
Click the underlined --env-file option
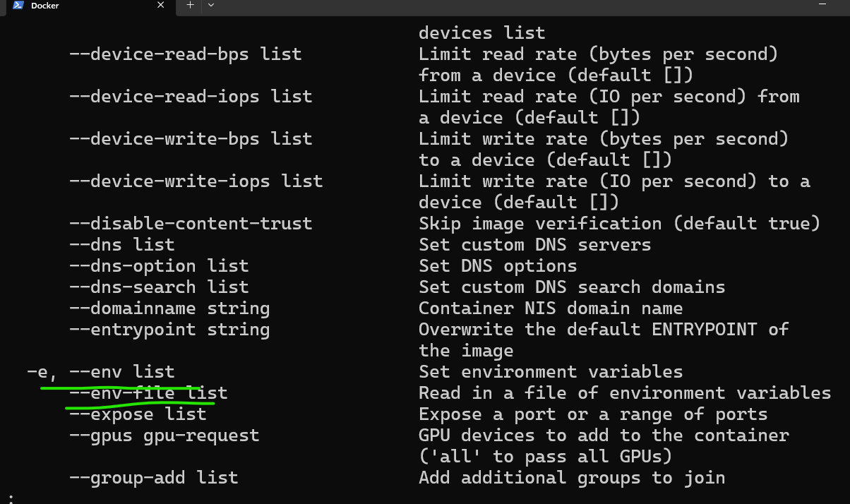[148, 392]
